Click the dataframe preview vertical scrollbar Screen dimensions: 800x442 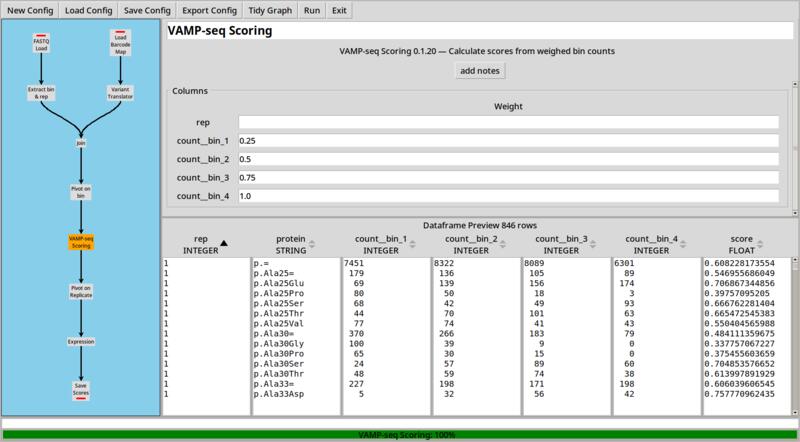point(795,337)
